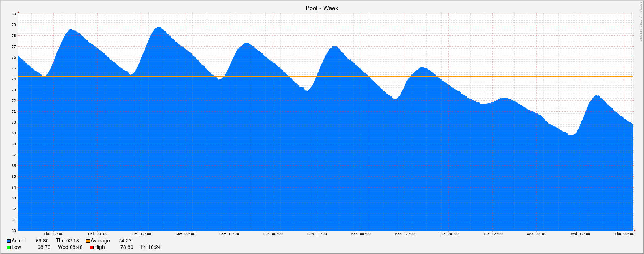This screenshot has height=254, width=644.
Task: Click the 80 label on the y-axis
Action: tap(14, 14)
